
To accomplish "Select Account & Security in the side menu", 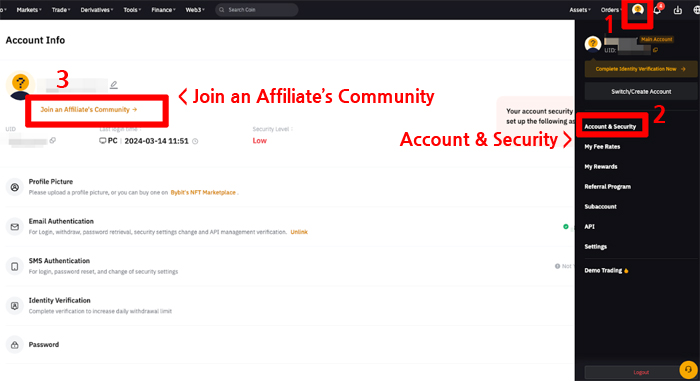I will tap(610, 126).
